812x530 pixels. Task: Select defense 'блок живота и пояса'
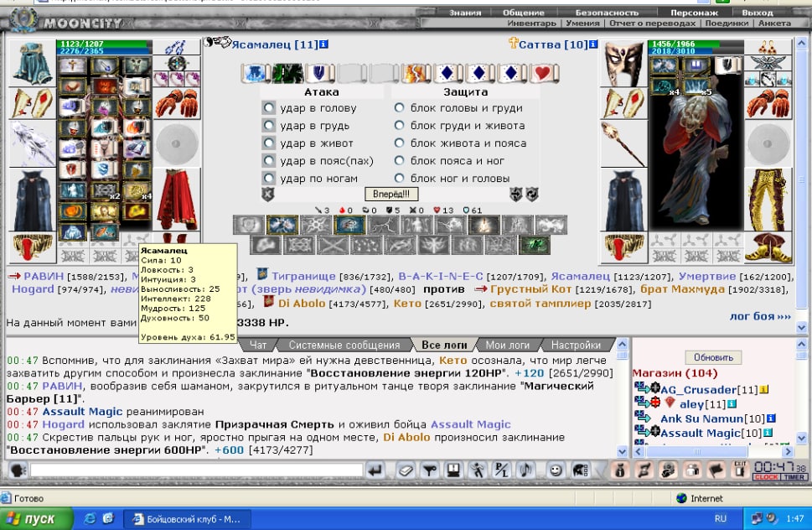tap(399, 143)
